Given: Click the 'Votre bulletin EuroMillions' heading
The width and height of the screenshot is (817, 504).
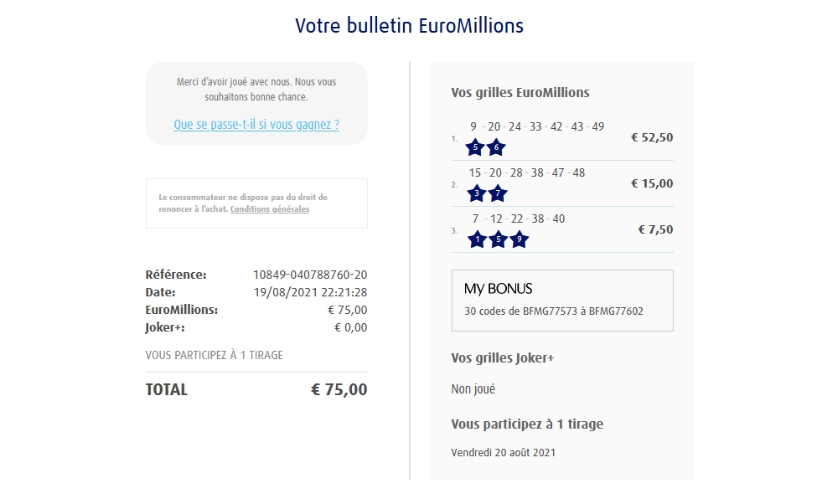Looking at the screenshot, I should point(409,26).
